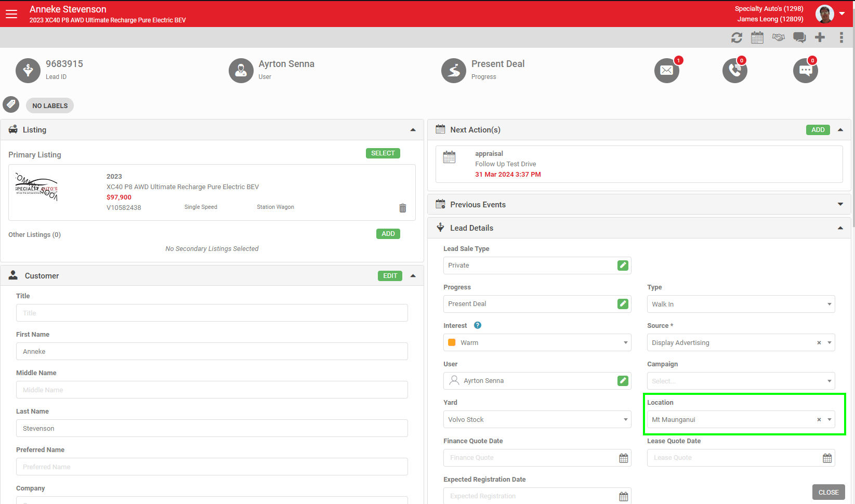
Task: Click the Lead ID funnel icon
Action: (x=28, y=70)
